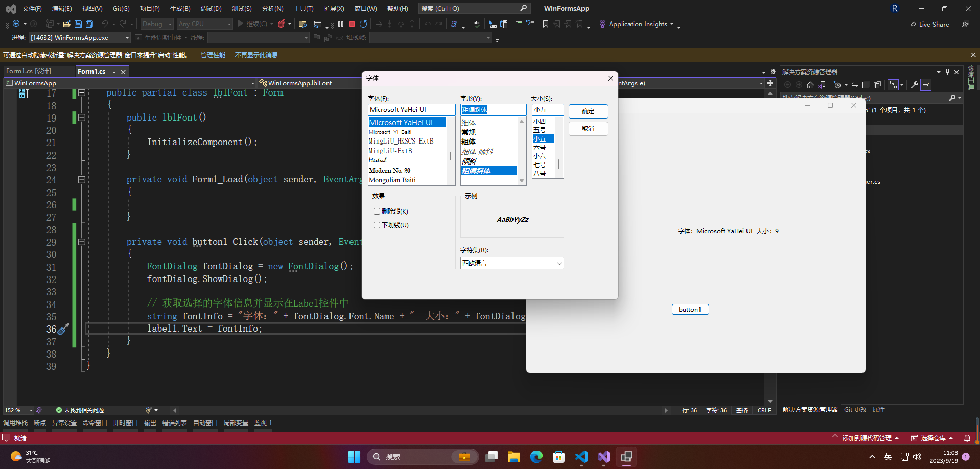The width and height of the screenshot is (980, 469).
Task: Pause debugging with Break All icon
Action: 341,24
